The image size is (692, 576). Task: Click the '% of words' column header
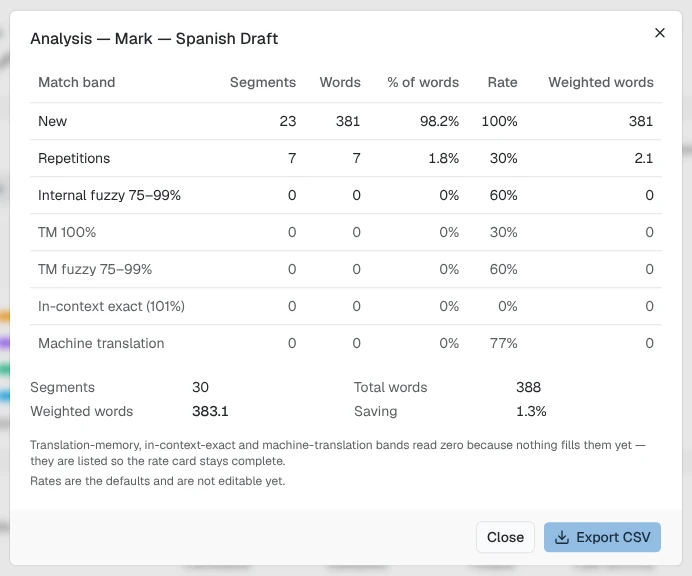pyautogui.click(x=423, y=83)
